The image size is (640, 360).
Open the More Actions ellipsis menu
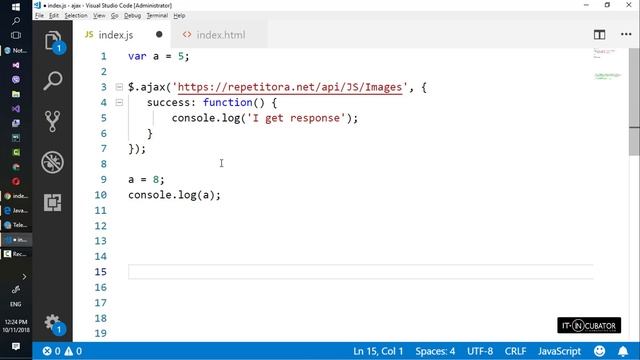[626, 35]
